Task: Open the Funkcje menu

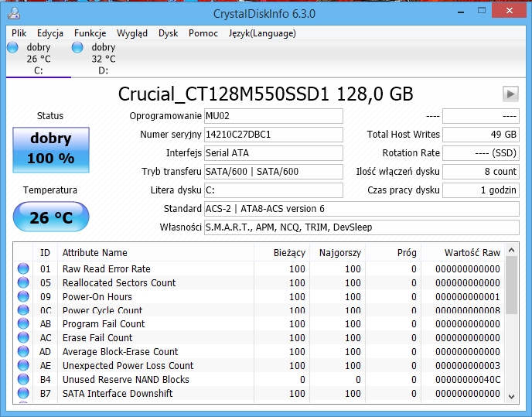Action: point(90,33)
